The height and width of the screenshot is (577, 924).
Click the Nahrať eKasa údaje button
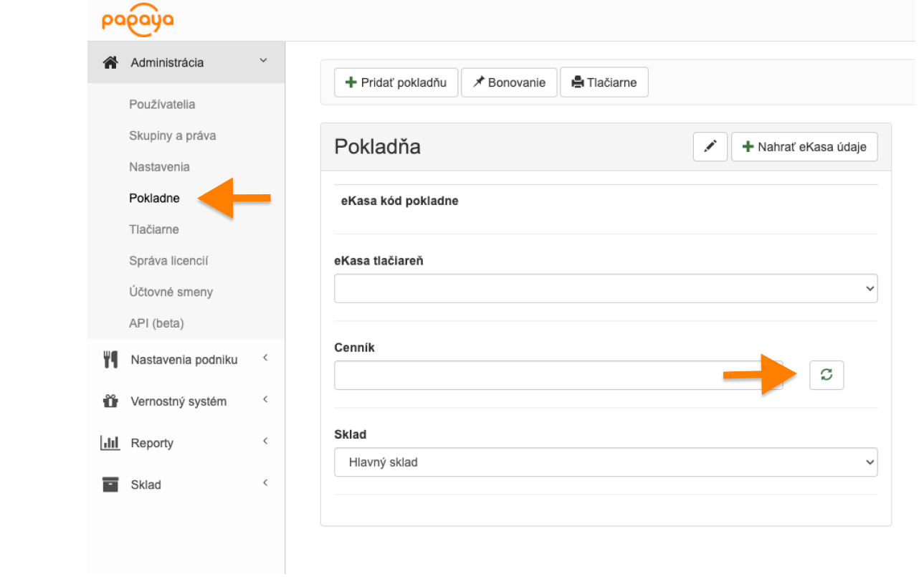(x=804, y=147)
